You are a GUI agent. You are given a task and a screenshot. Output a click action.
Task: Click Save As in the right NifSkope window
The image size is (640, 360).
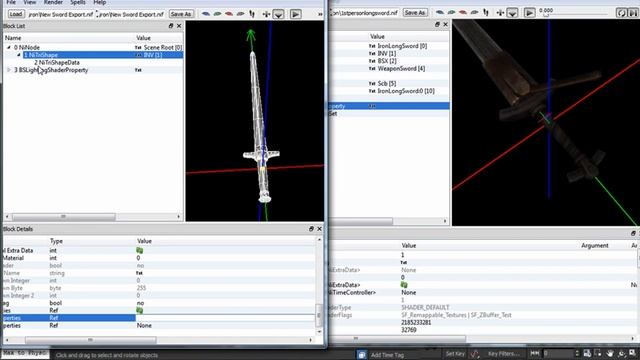click(x=415, y=13)
